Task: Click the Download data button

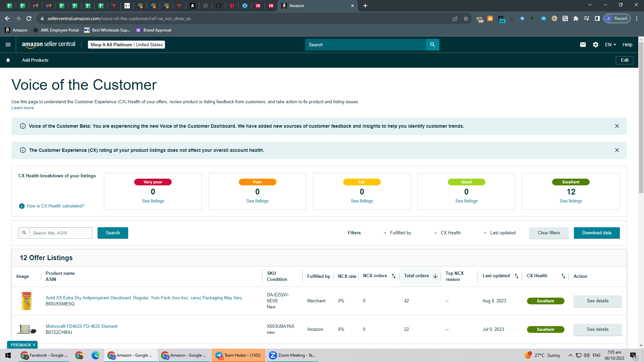Action: [x=597, y=233]
